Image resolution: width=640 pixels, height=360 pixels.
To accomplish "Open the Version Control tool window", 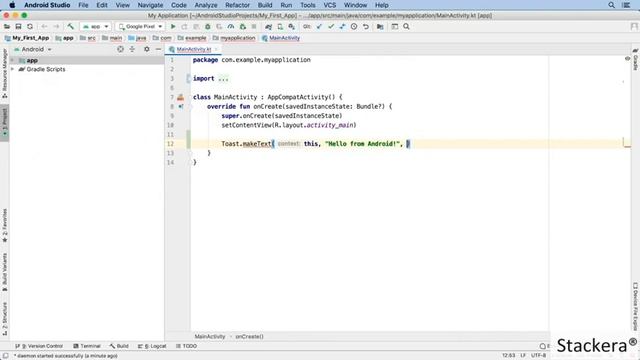I will pos(39,346).
